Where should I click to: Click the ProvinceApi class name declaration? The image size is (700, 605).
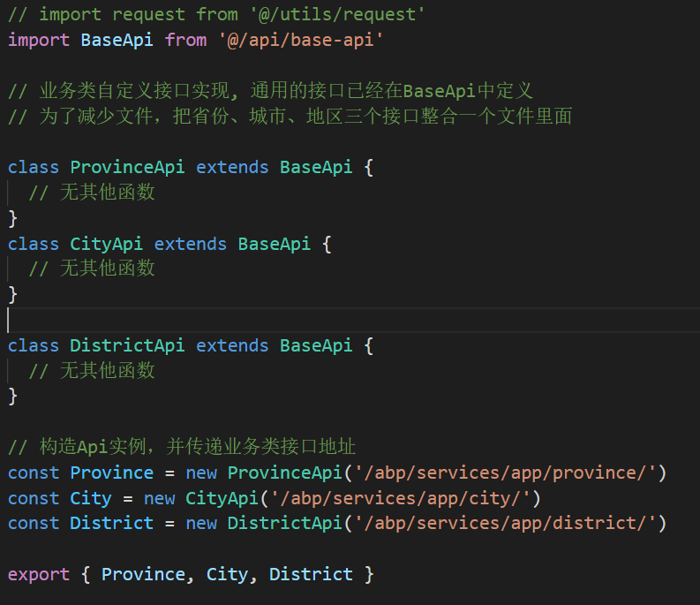pyautogui.click(x=127, y=168)
